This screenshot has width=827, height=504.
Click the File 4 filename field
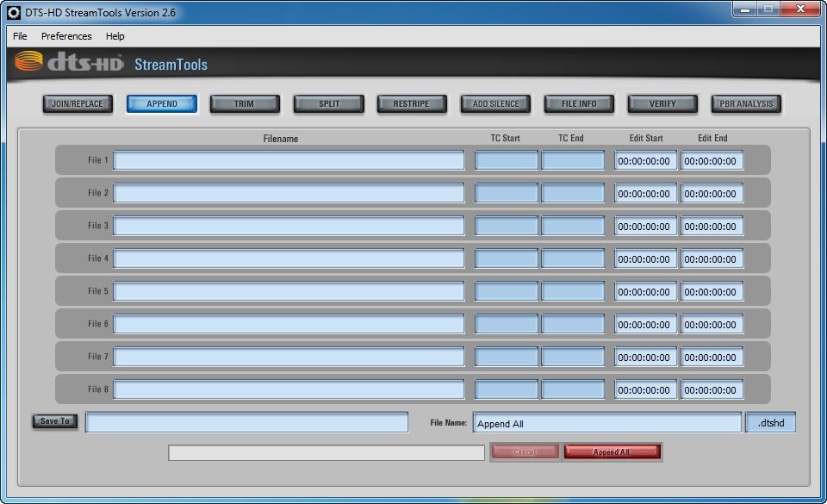(x=289, y=258)
